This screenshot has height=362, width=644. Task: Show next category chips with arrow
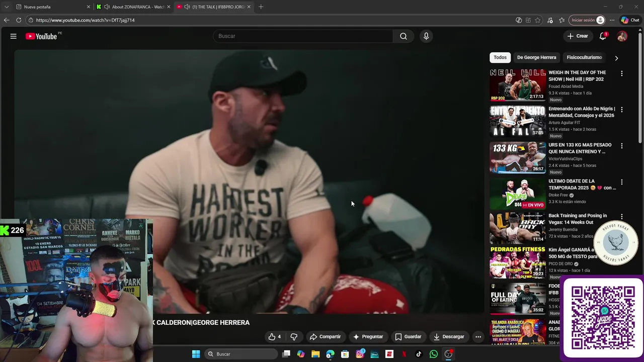[x=616, y=58]
